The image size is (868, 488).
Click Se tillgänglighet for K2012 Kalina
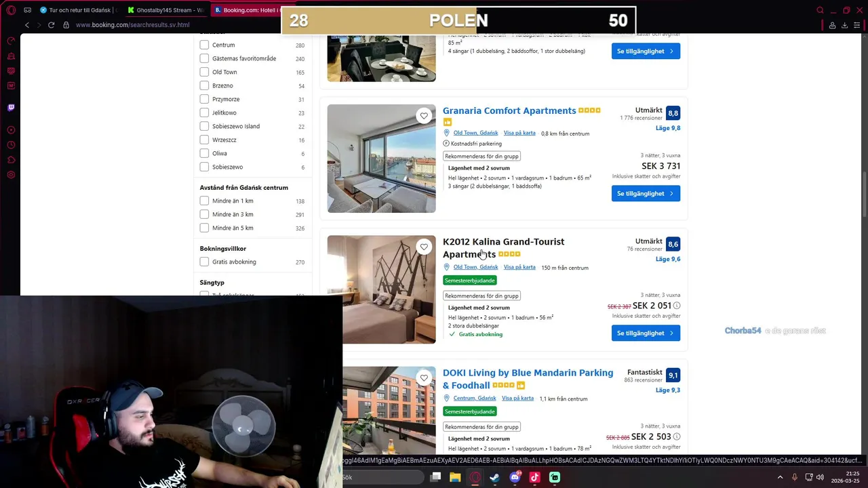pyautogui.click(x=646, y=333)
